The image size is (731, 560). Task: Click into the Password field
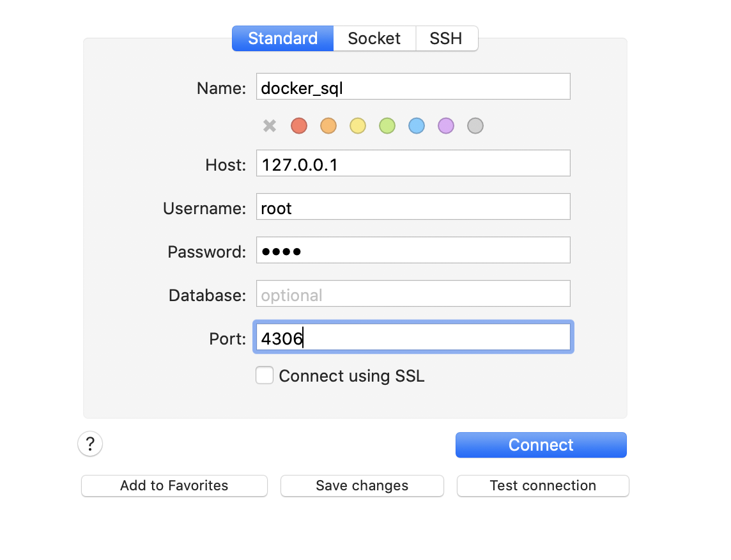[413, 251]
